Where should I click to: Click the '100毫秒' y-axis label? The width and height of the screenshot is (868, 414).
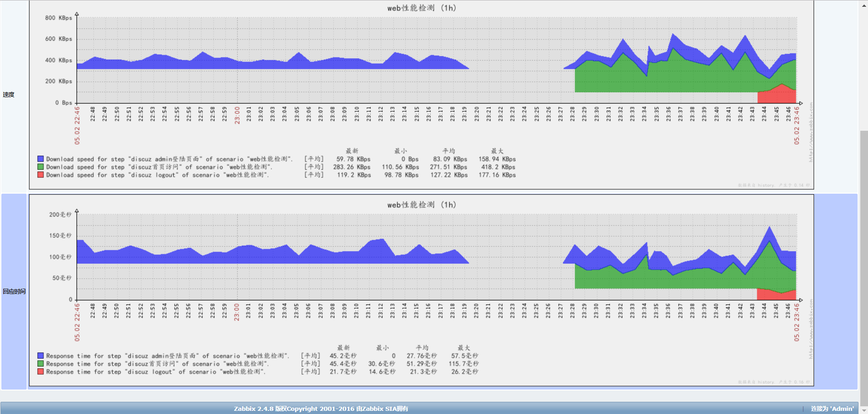coord(60,257)
